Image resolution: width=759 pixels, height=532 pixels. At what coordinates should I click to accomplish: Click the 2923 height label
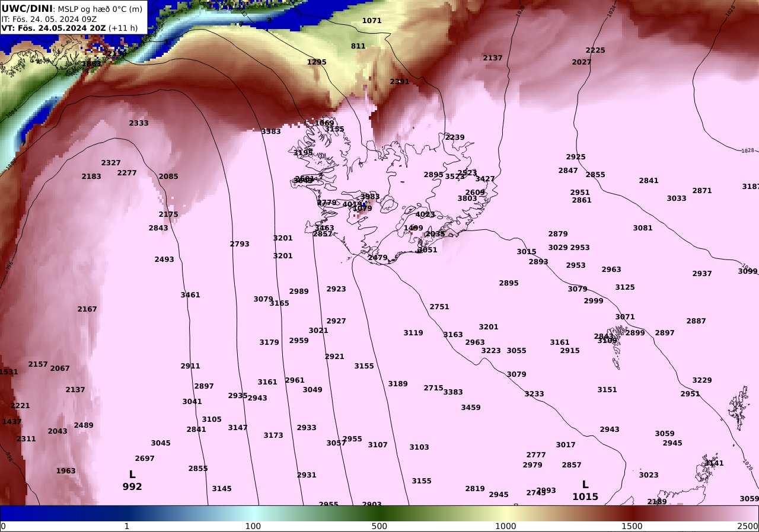point(336,289)
